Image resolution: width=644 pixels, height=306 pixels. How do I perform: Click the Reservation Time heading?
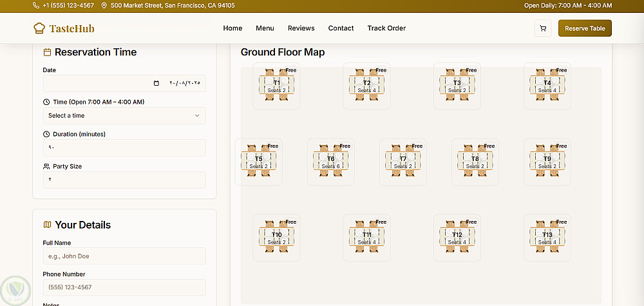pyautogui.click(x=96, y=52)
